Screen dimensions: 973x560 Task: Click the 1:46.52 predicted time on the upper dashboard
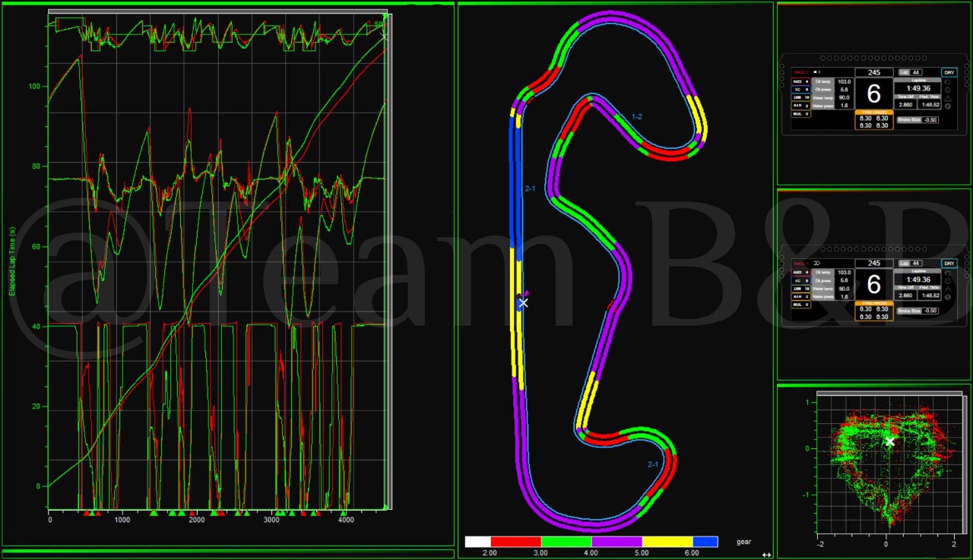(930, 104)
